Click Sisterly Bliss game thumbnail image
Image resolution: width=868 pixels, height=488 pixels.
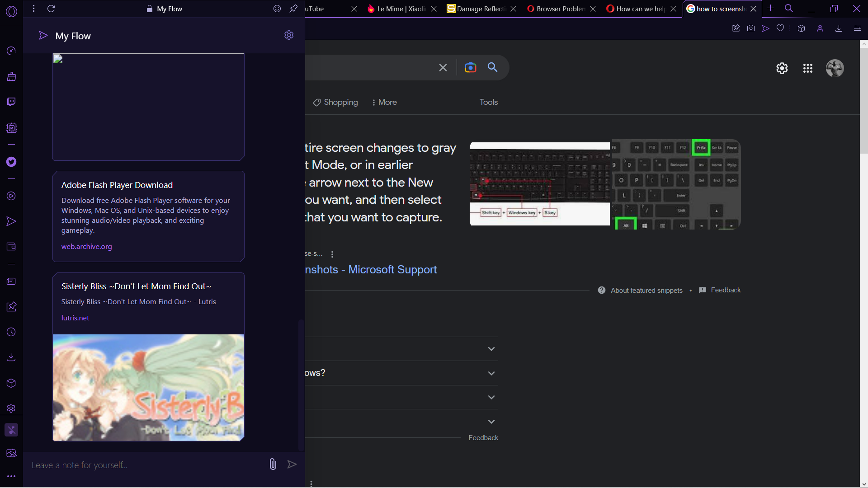pos(148,387)
